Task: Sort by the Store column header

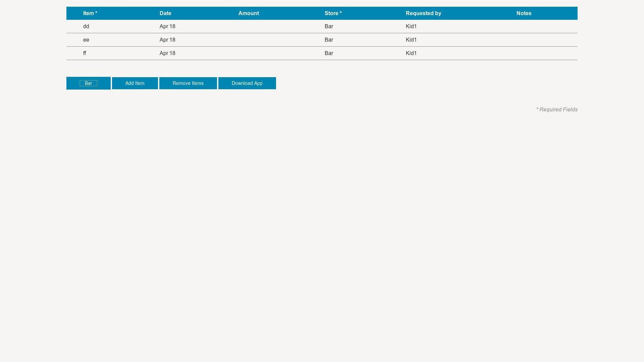Action: coord(333,13)
